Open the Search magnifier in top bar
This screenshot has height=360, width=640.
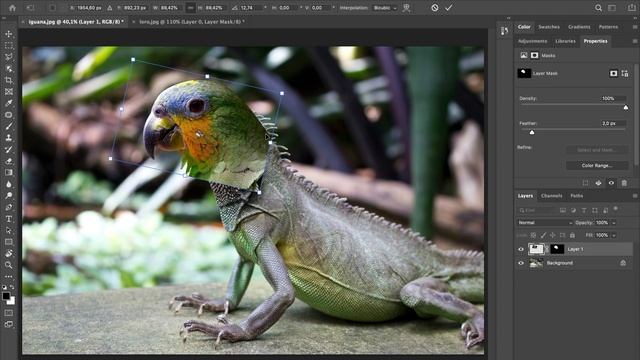[x=598, y=8]
